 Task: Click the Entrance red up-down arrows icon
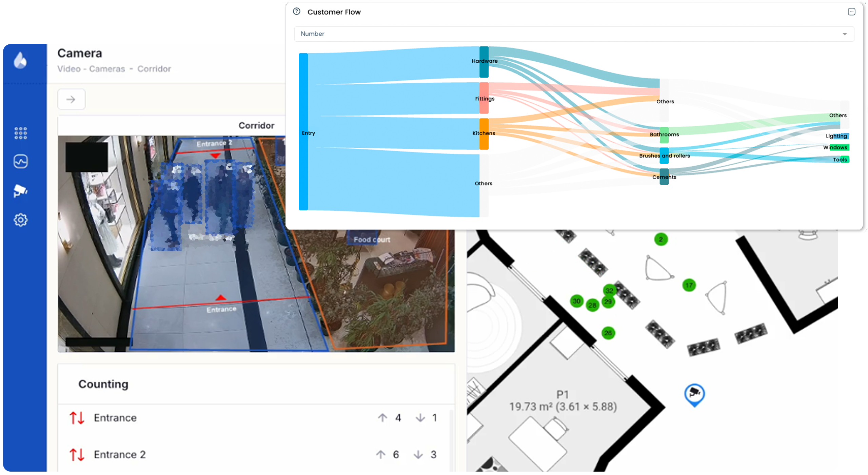point(77,418)
